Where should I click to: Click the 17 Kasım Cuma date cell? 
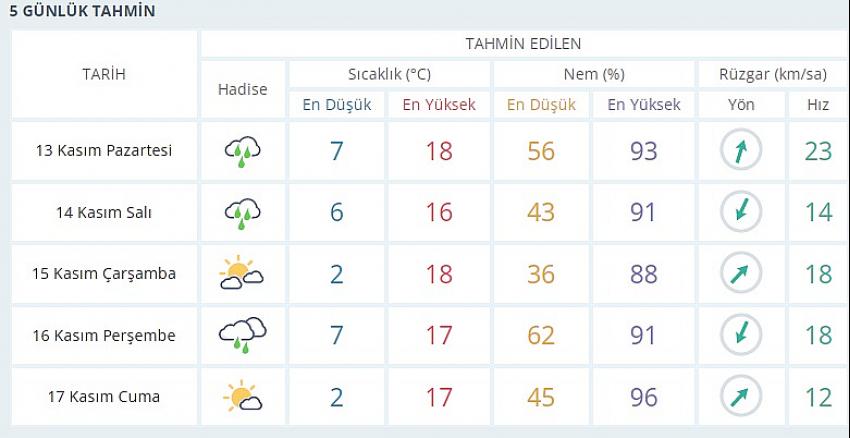pos(104,396)
